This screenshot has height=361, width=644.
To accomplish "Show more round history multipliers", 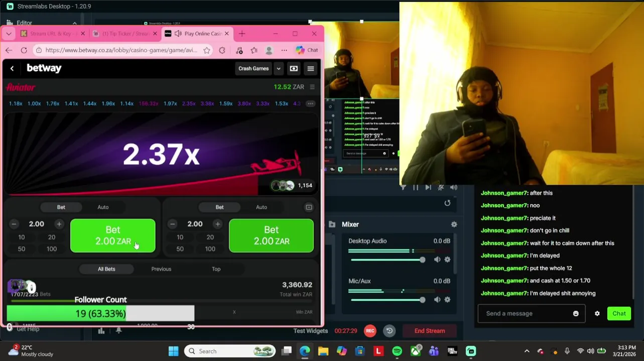I will coord(310,104).
